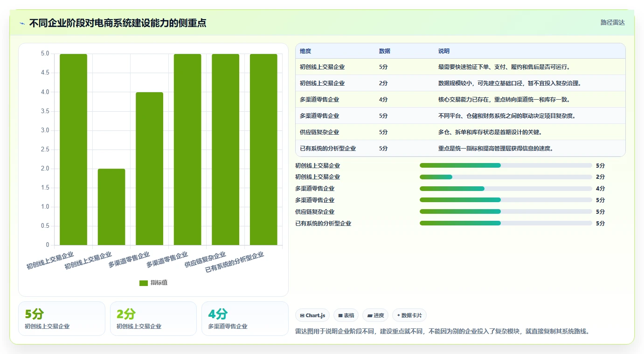Image resolution: width=644 pixels, height=354 pixels.
Task: Click the 进度 tag pill
Action: coord(375,315)
